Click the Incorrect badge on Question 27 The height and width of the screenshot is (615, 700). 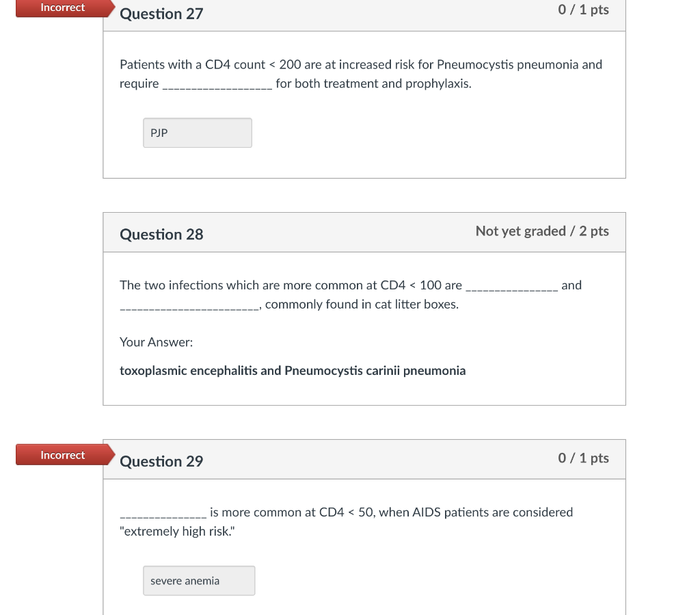point(62,8)
